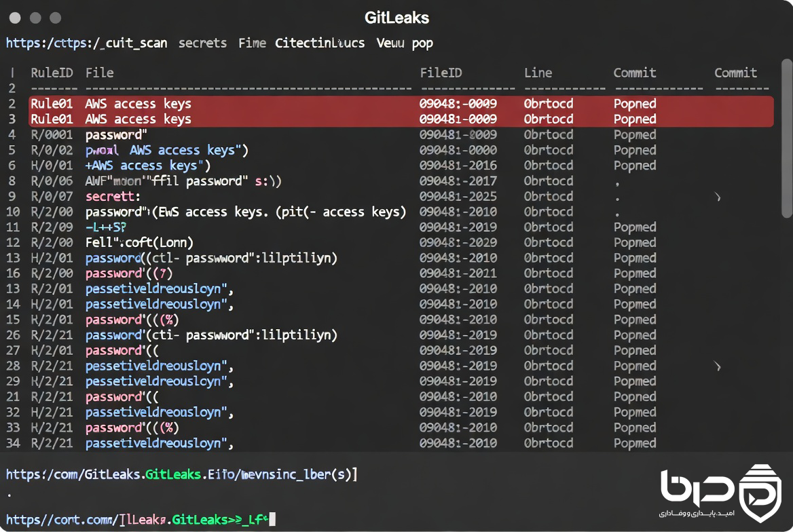
Task: Open the GitLeaks.Eifo/mevnsinc_lber(s) URL line
Action: [x=181, y=474]
